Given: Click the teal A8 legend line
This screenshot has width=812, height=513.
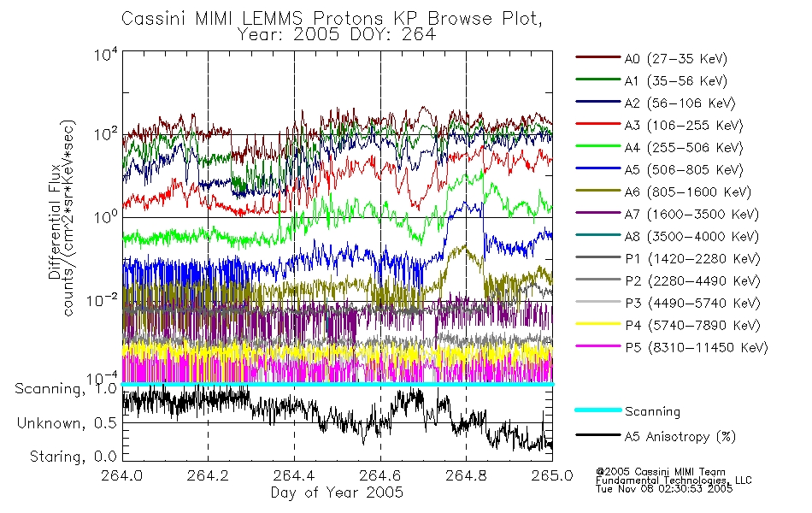Looking at the screenshot, I should [x=598, y=235].
